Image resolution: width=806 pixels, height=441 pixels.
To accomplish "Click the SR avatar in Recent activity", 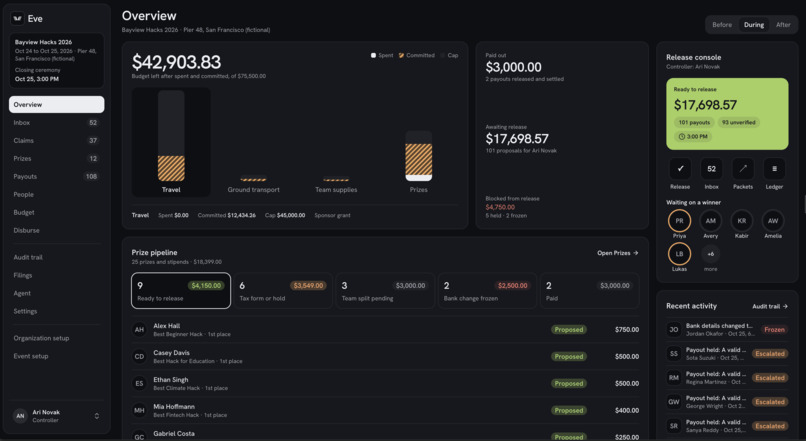I will click(x=674, y=426).
